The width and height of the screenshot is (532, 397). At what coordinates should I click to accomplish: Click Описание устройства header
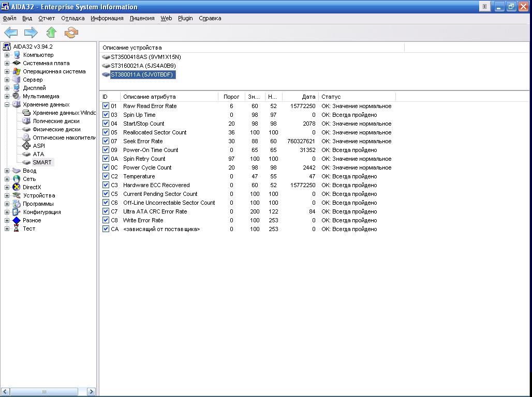click(252, 48)
